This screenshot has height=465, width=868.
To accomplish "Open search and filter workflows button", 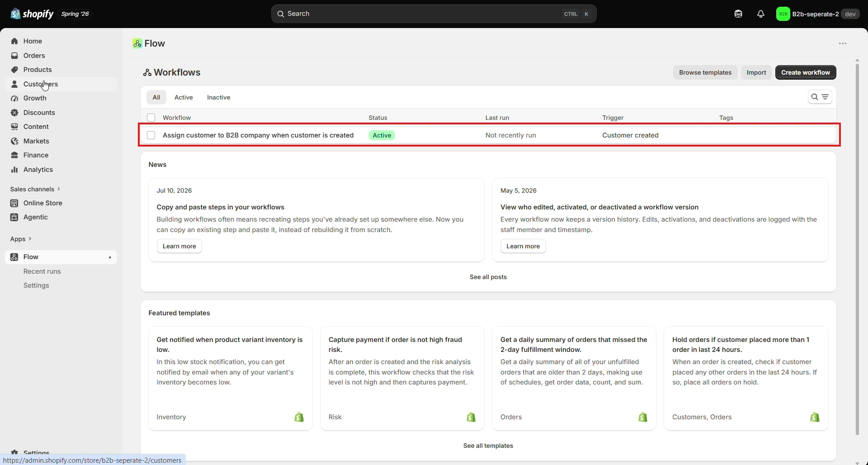I will (x=820, y=97).
